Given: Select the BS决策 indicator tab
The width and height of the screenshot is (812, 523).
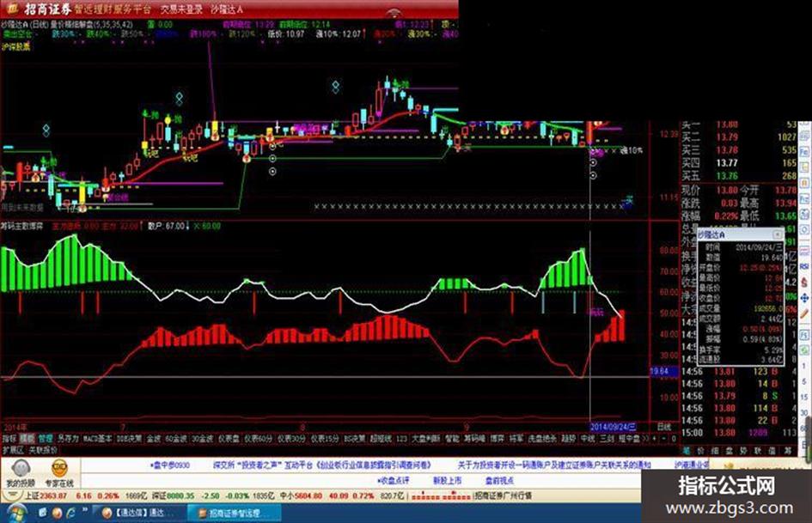Looking at the screenshot, I should 354,439.
